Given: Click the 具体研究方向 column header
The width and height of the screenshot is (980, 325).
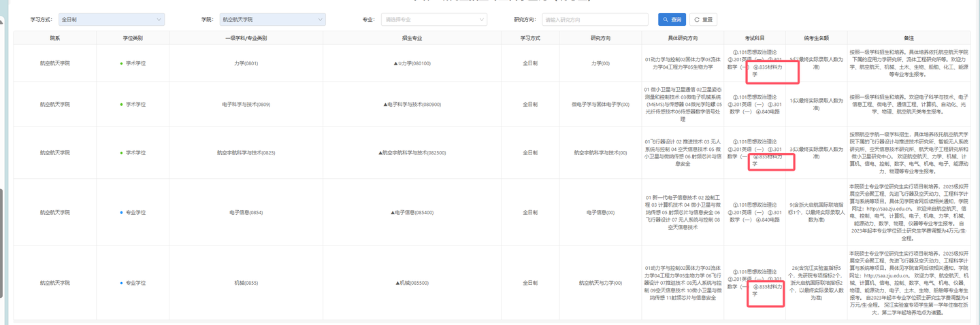Looking at the screenshot, I should click(x=683, y=38).
